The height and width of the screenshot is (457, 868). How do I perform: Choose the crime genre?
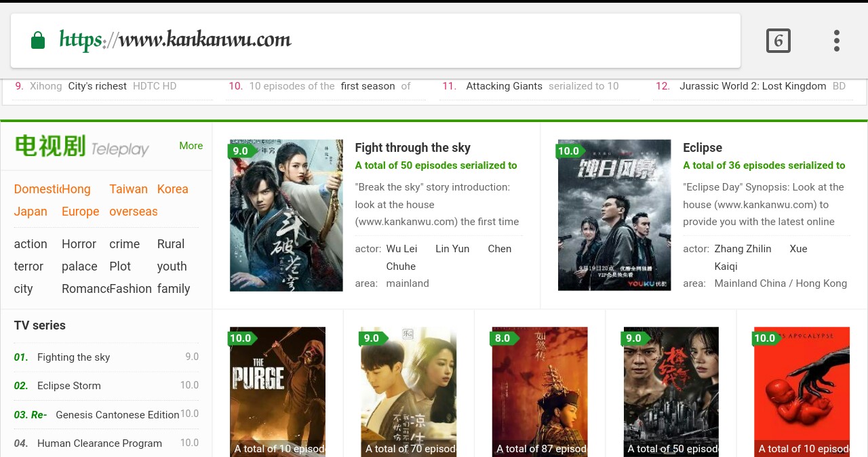coord(124,244)
